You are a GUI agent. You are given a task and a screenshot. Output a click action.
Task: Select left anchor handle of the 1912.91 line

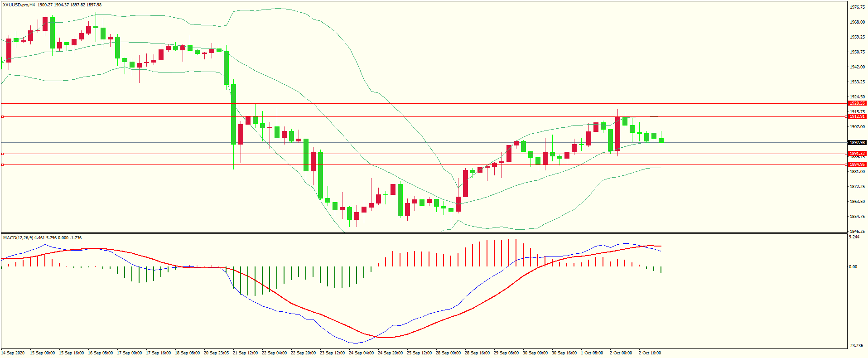[2, 116]
